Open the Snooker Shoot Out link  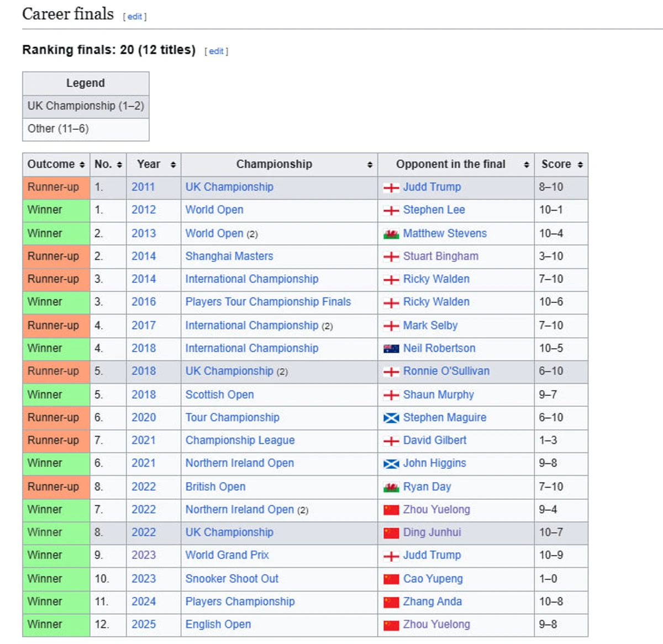pos(232,579)
